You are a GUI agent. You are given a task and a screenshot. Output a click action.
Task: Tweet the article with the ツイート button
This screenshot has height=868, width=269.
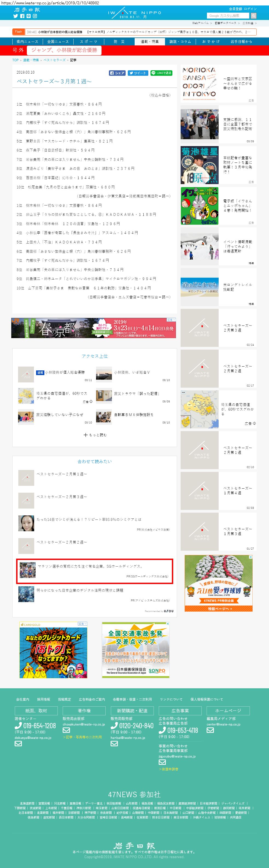[138, 73]
